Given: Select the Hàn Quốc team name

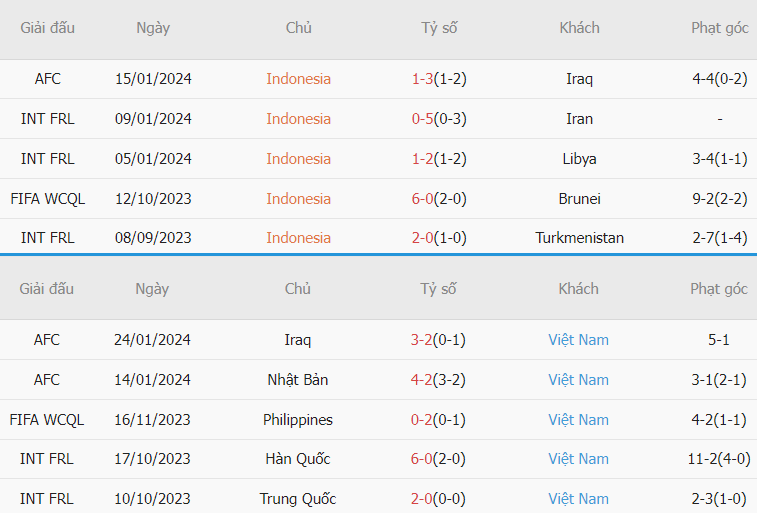Looking at the screenshot, I should click(297, 459).
